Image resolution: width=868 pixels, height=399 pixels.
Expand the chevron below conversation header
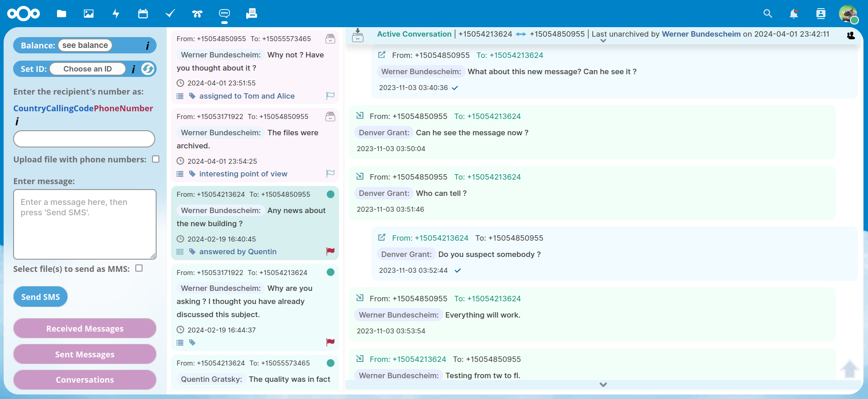603,41
